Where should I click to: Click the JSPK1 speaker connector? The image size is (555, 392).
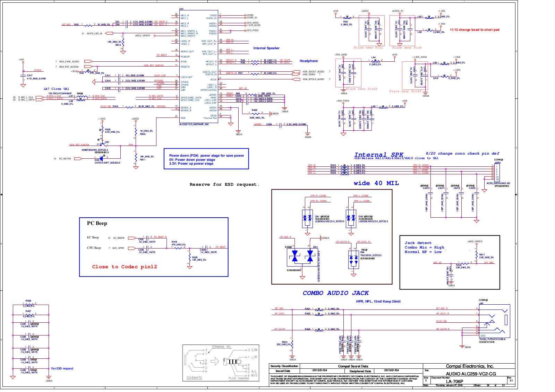pyautogui.click(x=497, y=172)
